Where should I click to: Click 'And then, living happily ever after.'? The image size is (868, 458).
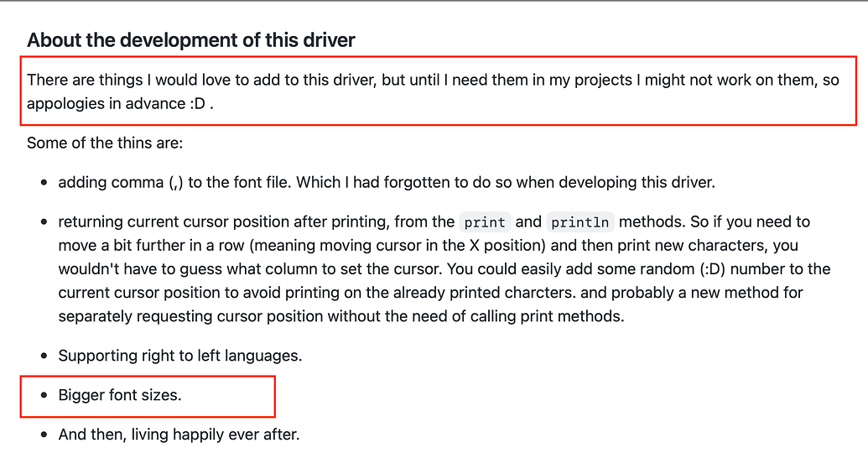(179, 435)
